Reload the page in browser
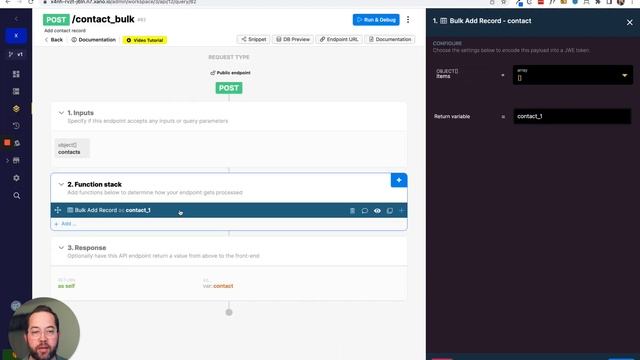 31,2
